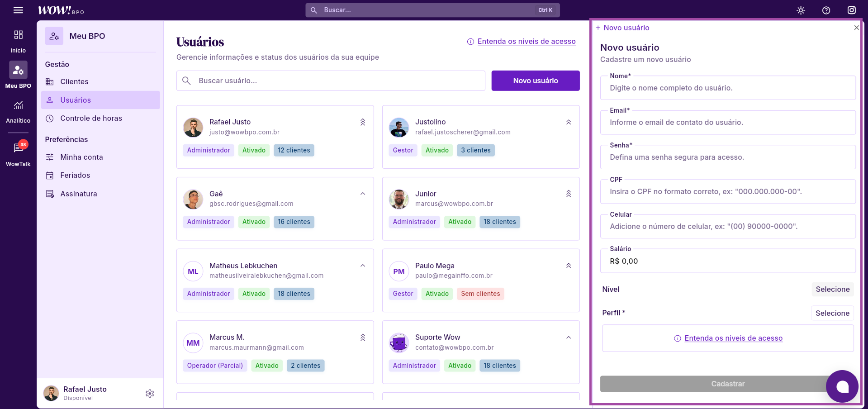Click the purple Novo usuário button
This screenshot has width=868, height=409.
[535, 81]
